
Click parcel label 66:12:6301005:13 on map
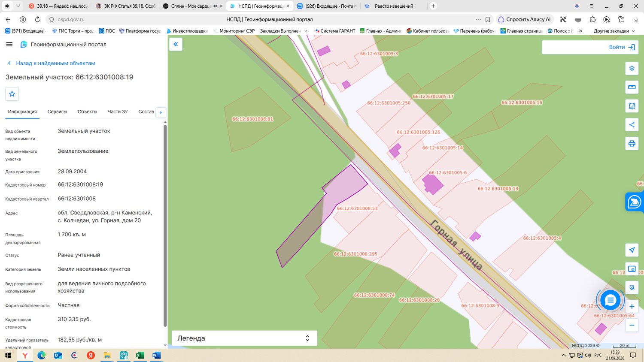pos(498,189)
